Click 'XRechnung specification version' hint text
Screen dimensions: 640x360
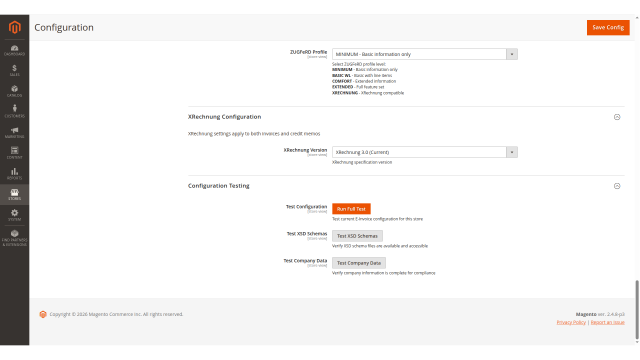point(362,162)
